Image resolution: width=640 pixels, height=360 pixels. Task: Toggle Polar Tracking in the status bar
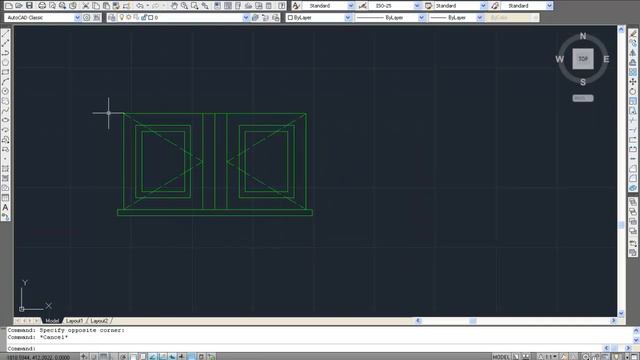(123, 357)
